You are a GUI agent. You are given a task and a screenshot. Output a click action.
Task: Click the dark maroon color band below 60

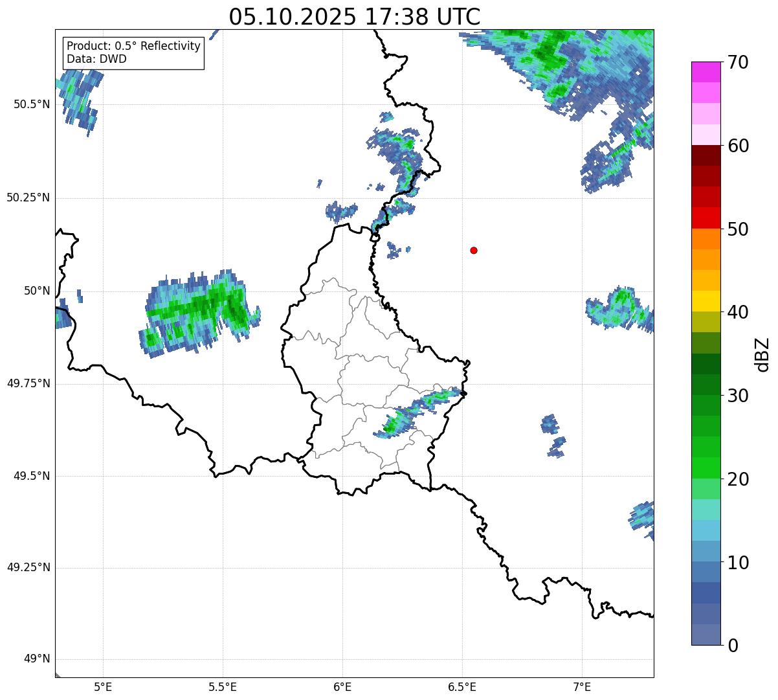point(706,155)
